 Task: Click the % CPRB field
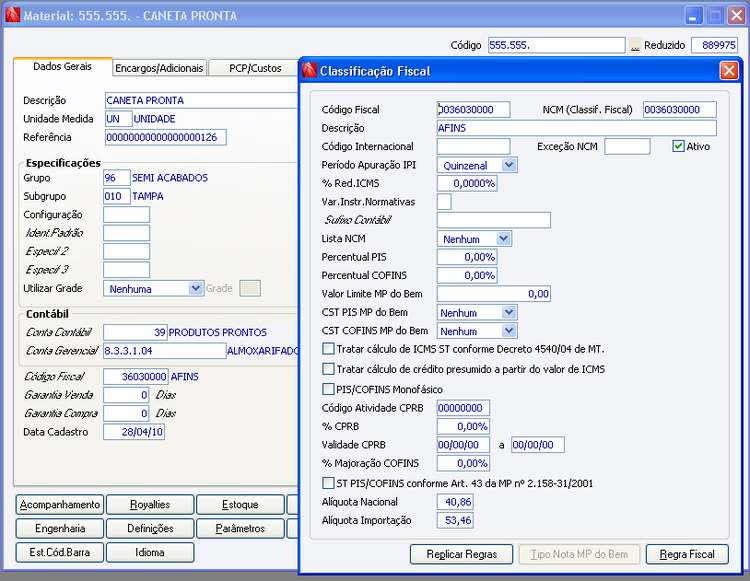[463, 426]
